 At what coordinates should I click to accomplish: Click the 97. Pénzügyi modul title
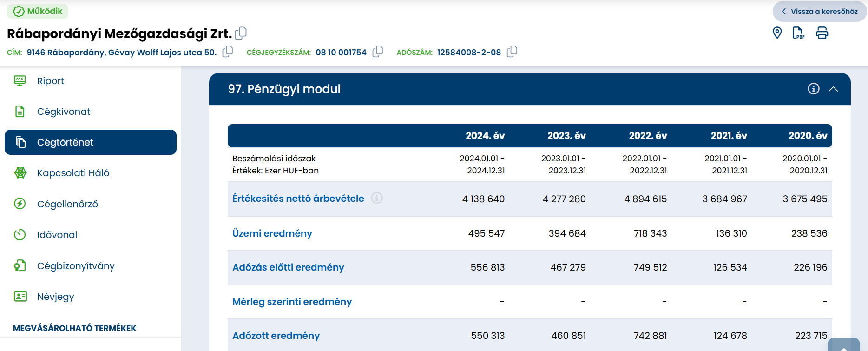(x=284, y=89)
